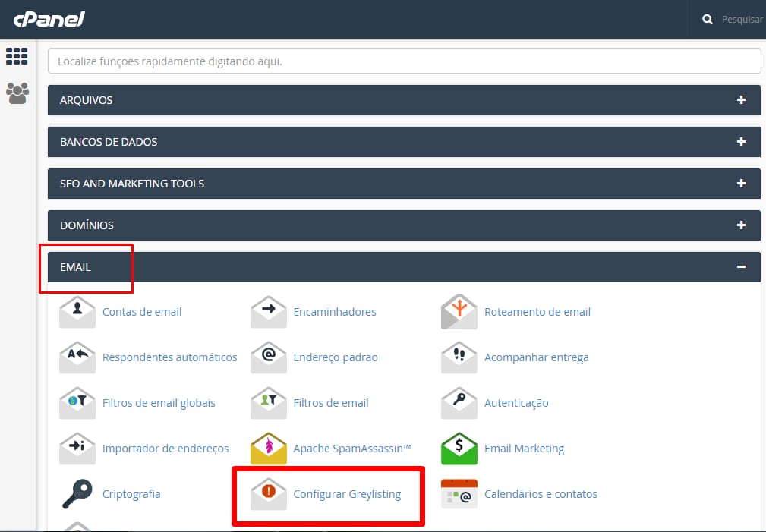Expand the BANCOS DE DADOS section
This screenshot has width=766, height=532.
click(x=741, y=142)
